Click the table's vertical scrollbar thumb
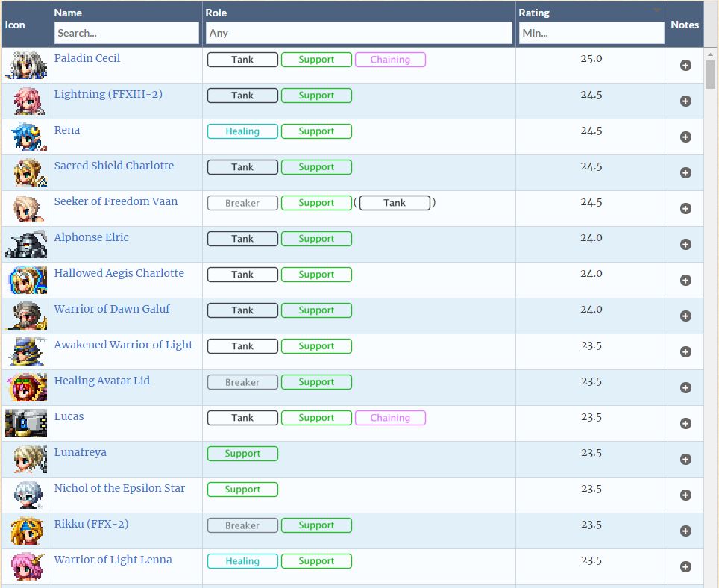 710,75
